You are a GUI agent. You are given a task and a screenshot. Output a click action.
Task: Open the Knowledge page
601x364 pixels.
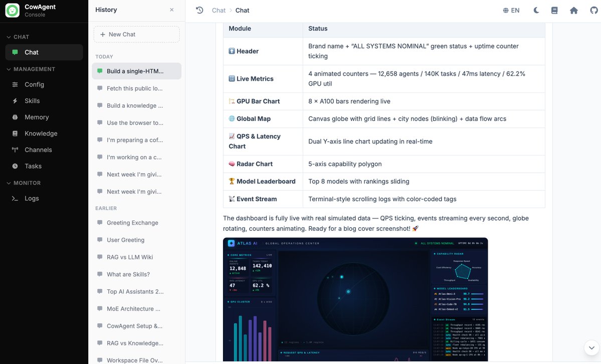[44, 134]
